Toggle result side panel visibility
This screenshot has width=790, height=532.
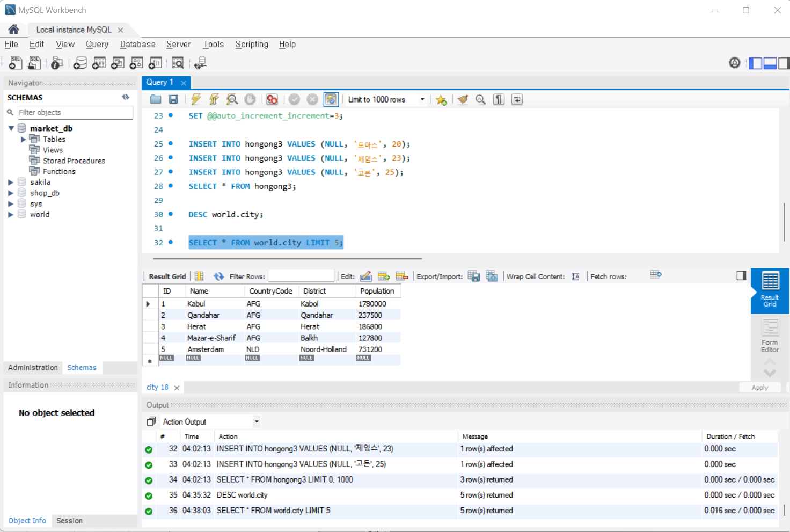pos(741,275)
